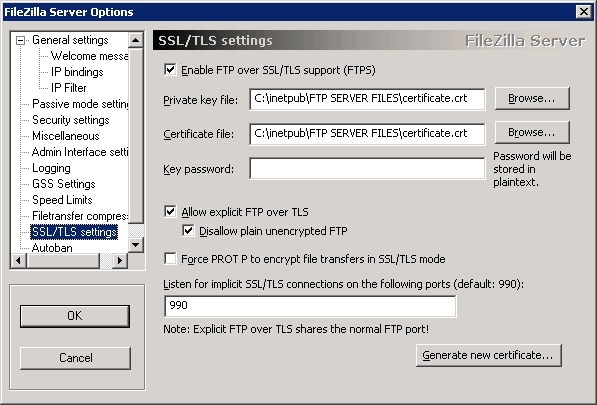Click the tree scroll down arrow
597x405 pixels.
click(x=136, y=245)
